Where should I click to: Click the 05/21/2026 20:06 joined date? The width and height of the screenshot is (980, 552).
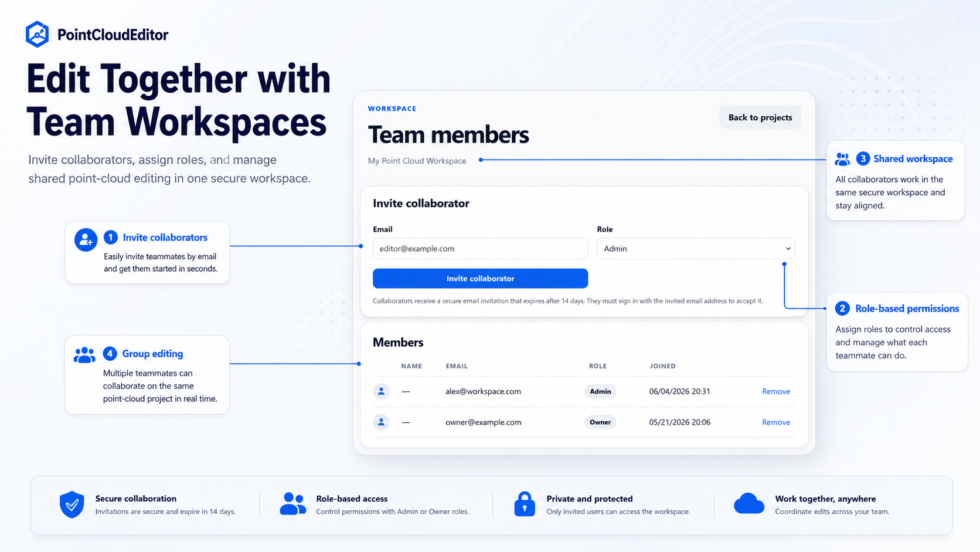coord(679,422)
